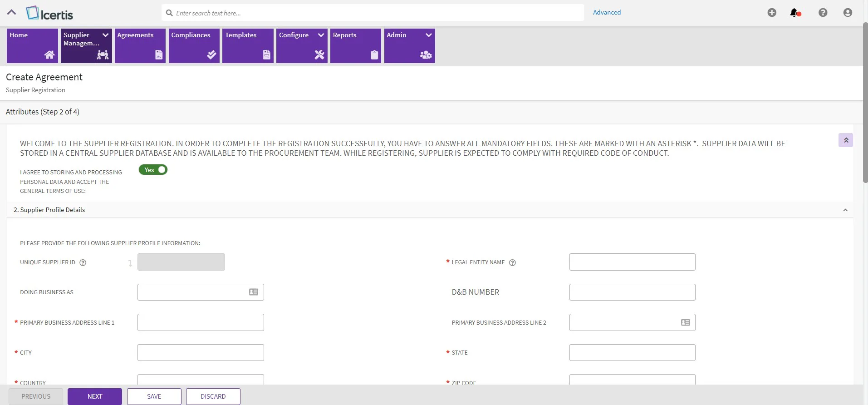Open the help question mark icon
The image size is (868, 405).
(x=823, y=13)
